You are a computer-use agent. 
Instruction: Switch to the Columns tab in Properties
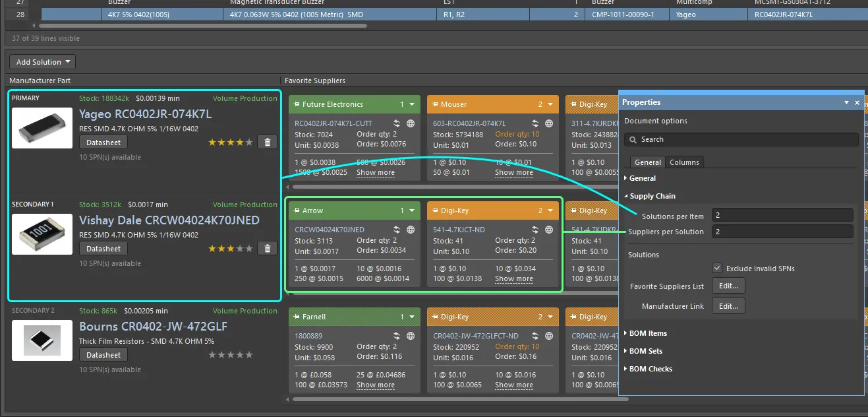[x=684, y=162]
